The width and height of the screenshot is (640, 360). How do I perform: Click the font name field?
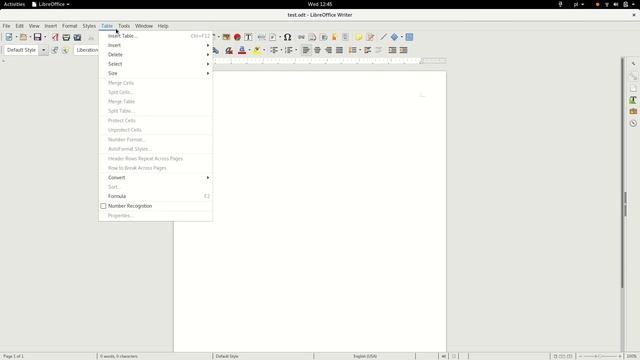[x=87, y=50]
